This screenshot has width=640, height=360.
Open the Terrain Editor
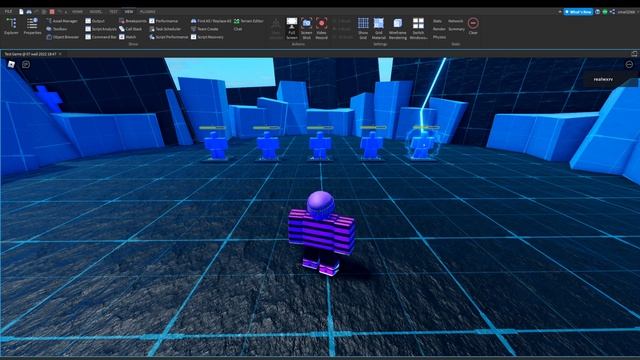click(249, 21)
